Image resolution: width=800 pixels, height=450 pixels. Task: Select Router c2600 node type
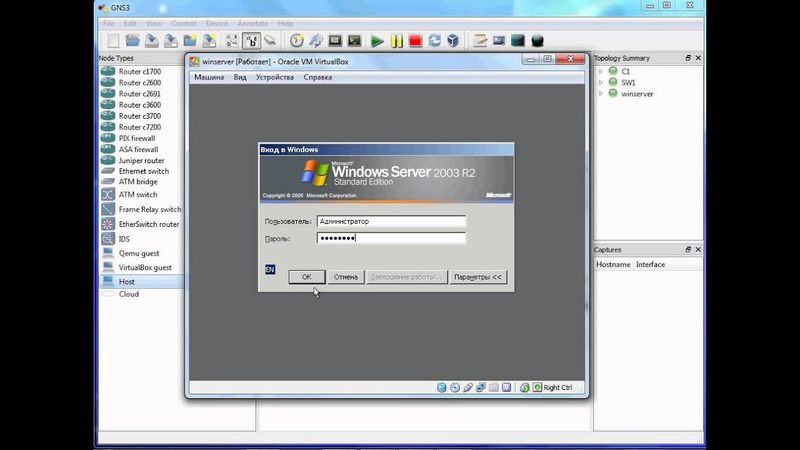click(140, 83)
